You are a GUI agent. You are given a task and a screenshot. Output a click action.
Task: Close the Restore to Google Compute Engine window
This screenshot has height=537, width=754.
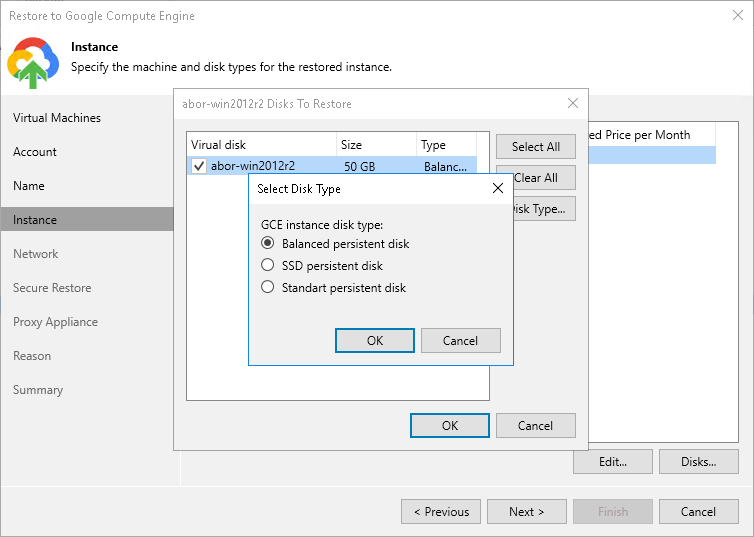(738, 15)
